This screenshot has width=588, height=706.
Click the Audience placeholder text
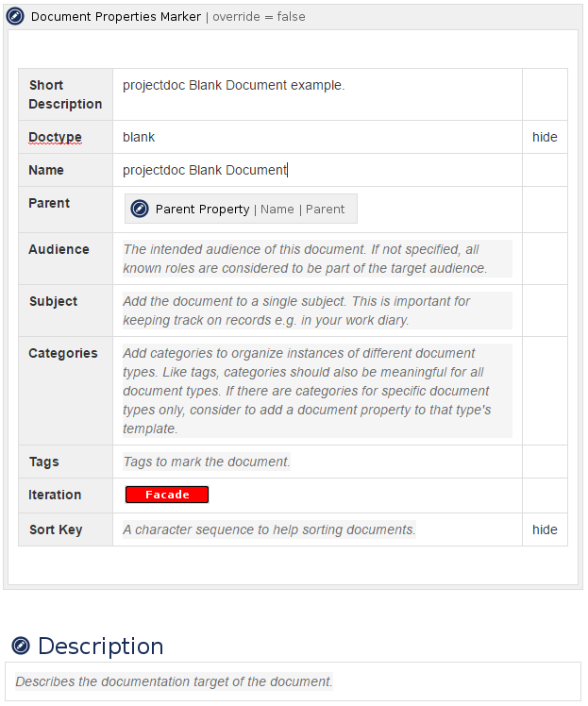tap(317, 259)
